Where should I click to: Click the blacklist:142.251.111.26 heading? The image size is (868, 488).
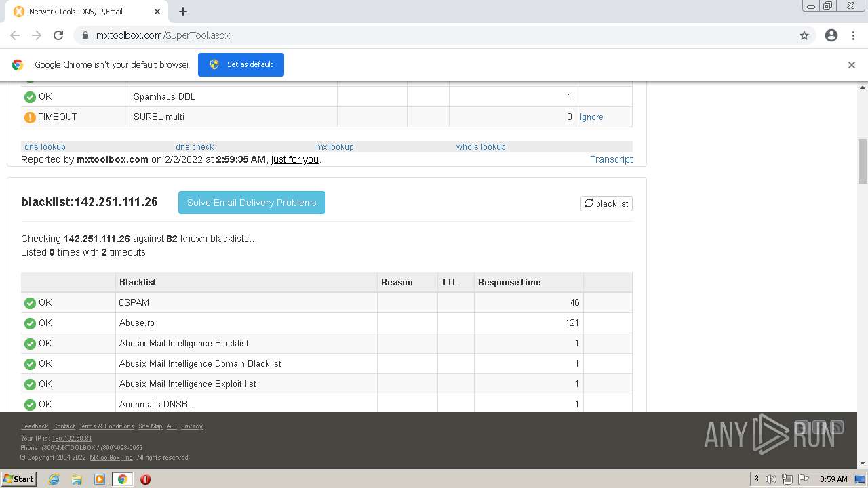90,202
